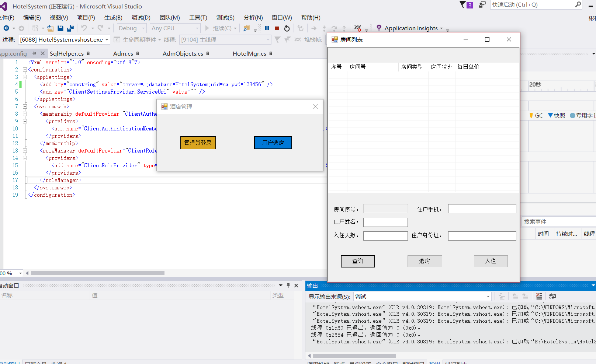Click the Application Insights lightbulb icon
The height and width of the screenshot is (364, 596).
click(379, 28)
